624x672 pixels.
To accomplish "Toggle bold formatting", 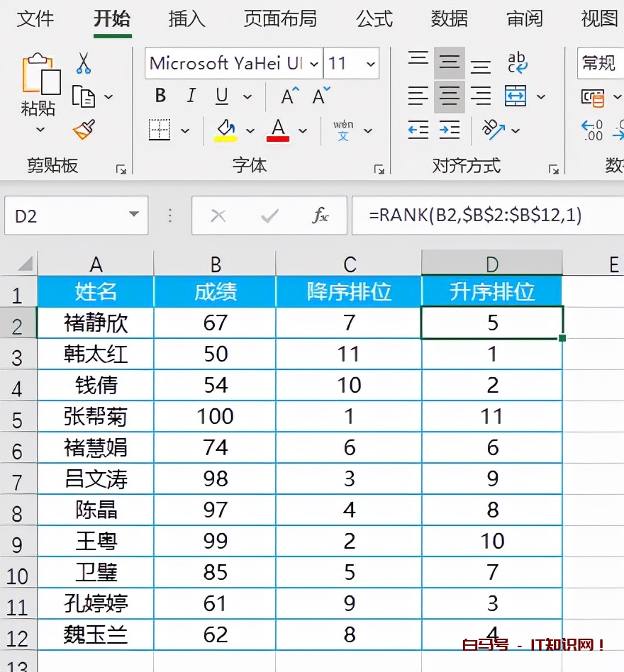I will point(160,96).
